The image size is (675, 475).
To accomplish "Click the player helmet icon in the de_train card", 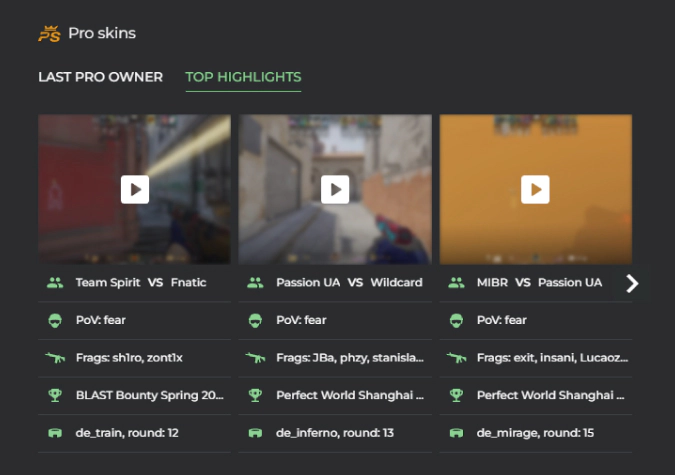I will (55, 320).
